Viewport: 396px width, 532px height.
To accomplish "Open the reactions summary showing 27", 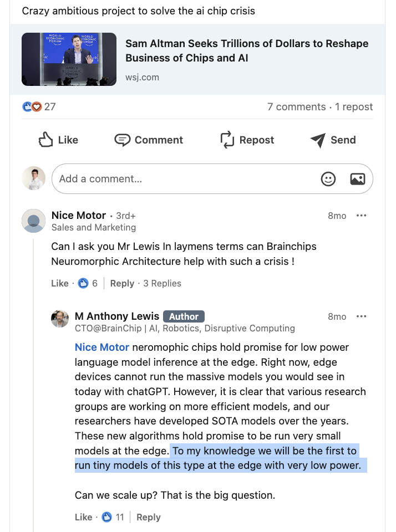I will (x=39, y=106).
